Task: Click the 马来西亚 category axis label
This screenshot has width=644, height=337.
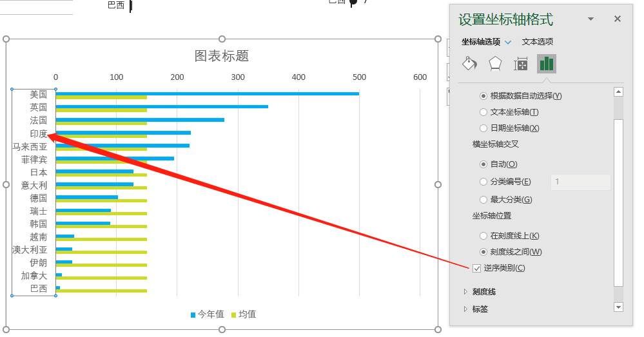Action: point(30,146)
